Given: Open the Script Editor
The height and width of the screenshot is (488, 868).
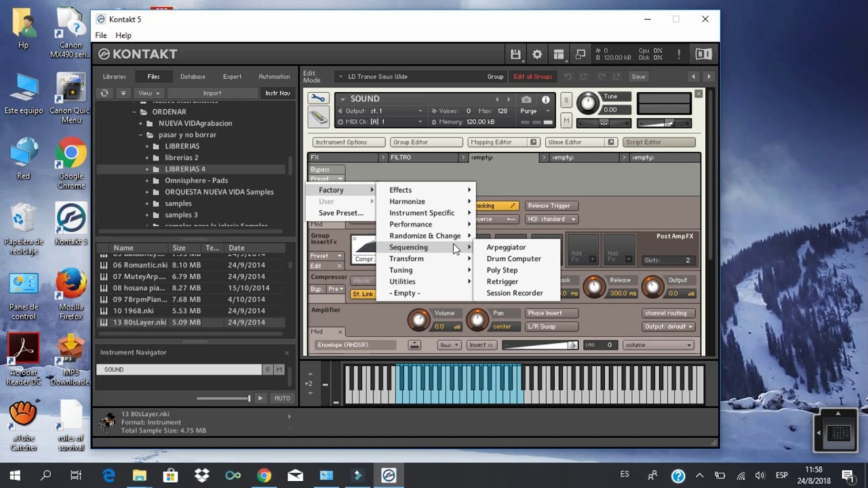Looking at the screenshot, I should (x=660, y=142).
